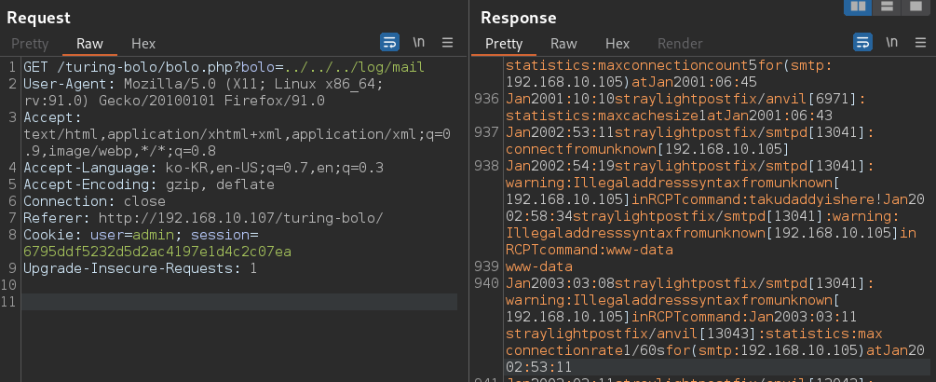Click the Accept-Language header line
The image size is (936, 382).
(204, 168)
